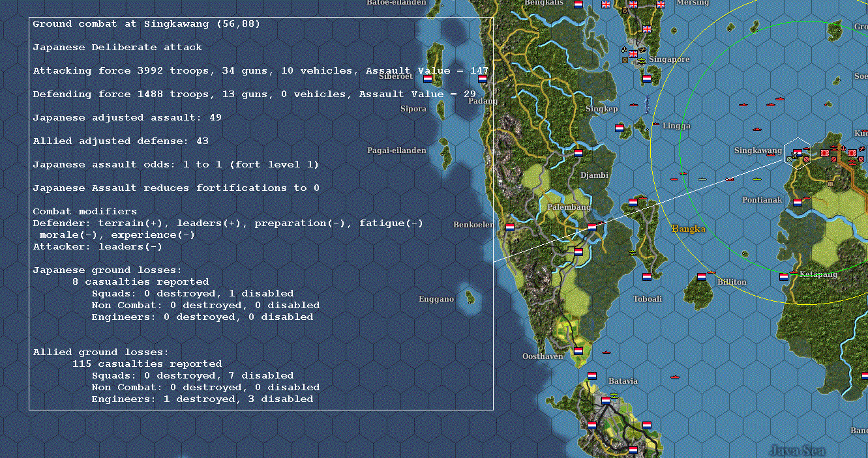Select the Java Sea label
The image size is (868, 458).
tap(797, 450)
